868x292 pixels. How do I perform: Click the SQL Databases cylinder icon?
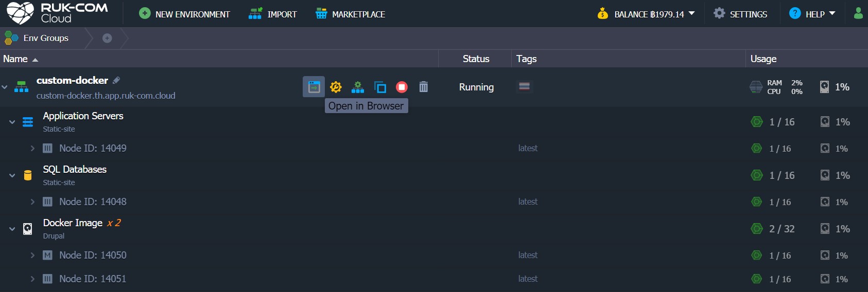[x=28, y=175]
